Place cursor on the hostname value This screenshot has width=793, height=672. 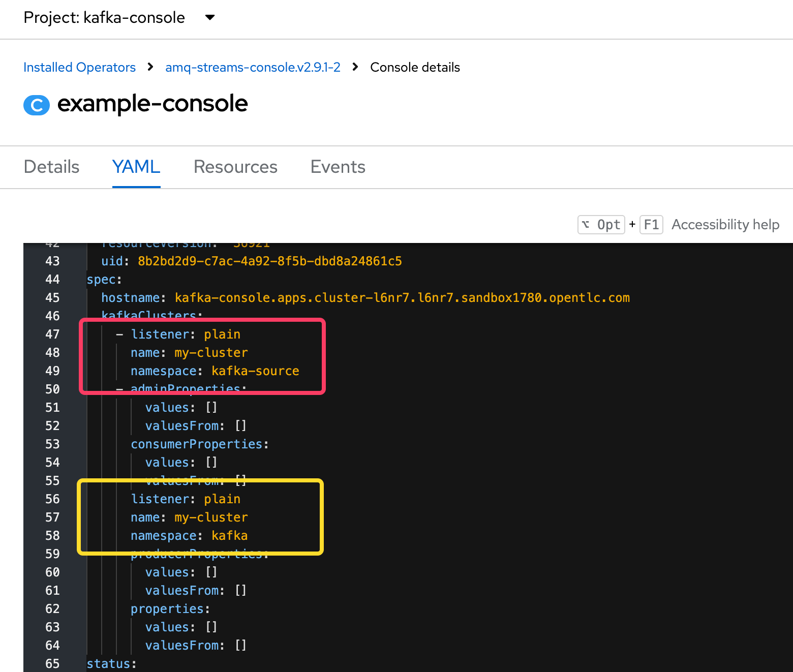402,298
